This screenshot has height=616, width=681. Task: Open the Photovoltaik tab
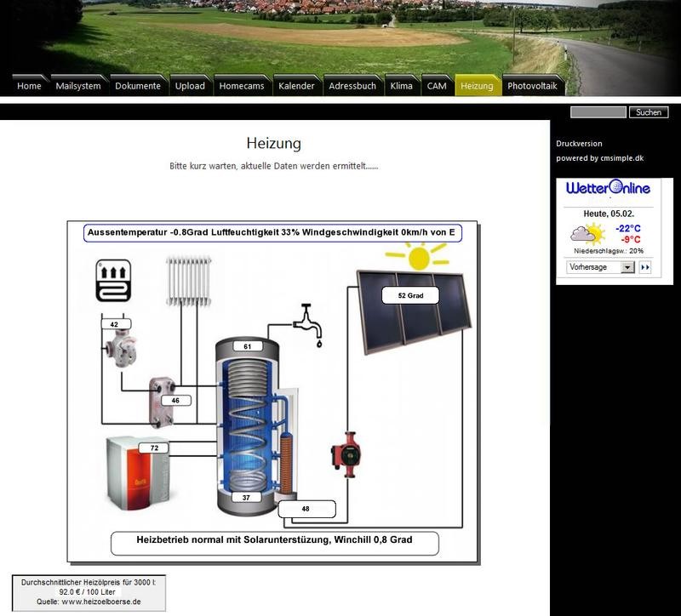(531, 86)
